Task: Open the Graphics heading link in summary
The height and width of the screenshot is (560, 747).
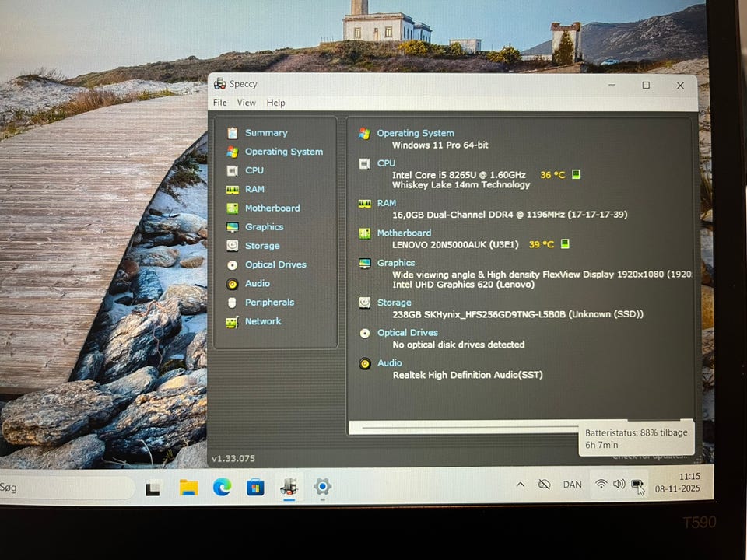Action: 396,263
